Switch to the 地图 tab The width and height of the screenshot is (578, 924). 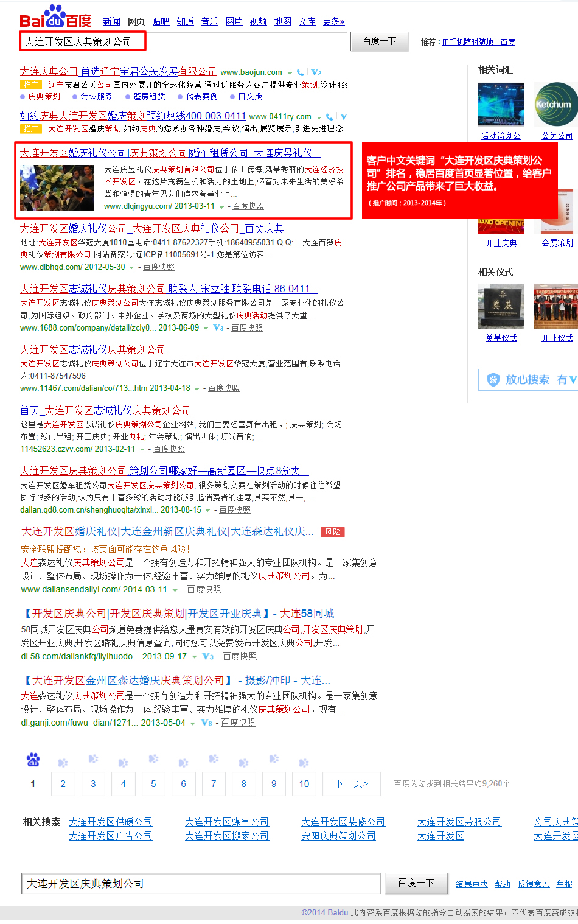coord(282,21)
